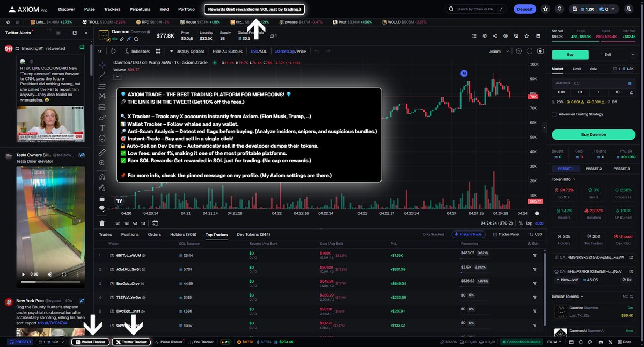
Task: Toggle MarketCap/Price chart mode
Action: click(290, 52)
